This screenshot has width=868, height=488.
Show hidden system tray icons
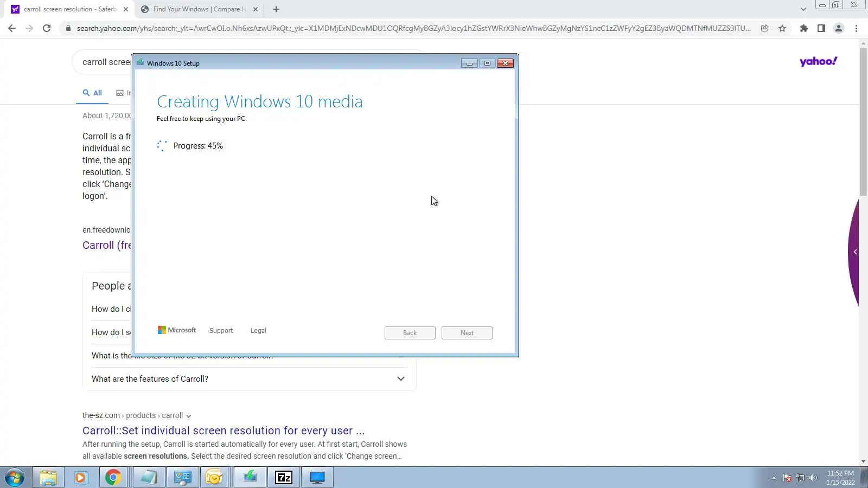pyautogui.click(x=774, y=478)
